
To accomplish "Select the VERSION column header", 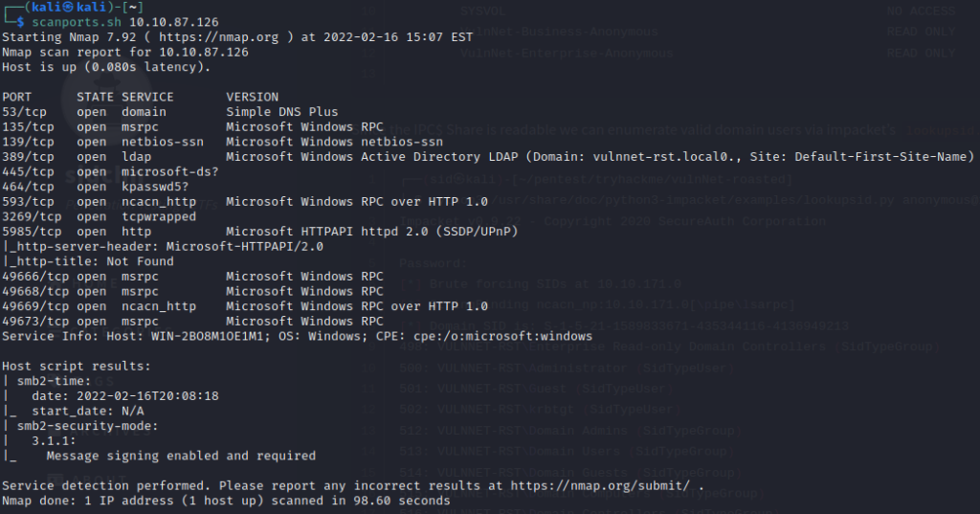I will pos(252,97).
